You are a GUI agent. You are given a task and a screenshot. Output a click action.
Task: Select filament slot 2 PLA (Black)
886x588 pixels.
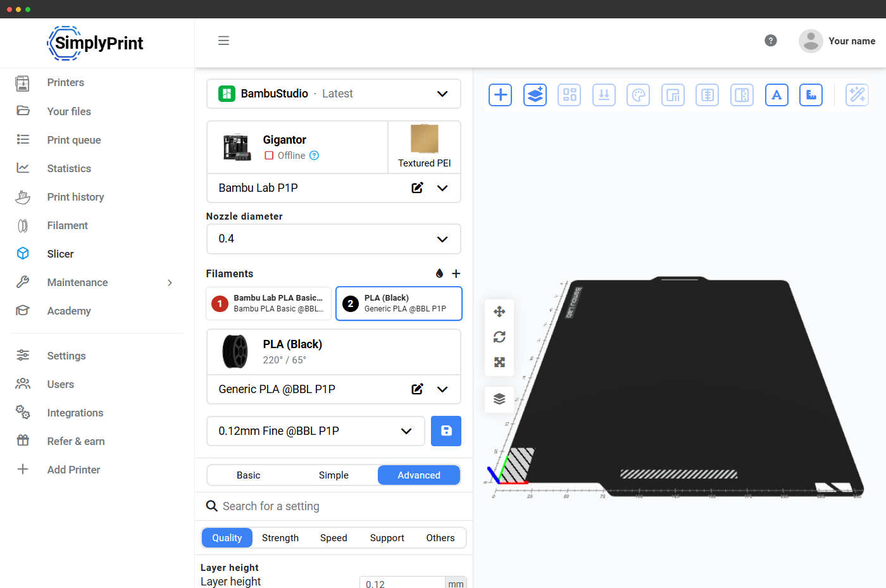coord(399,304)
